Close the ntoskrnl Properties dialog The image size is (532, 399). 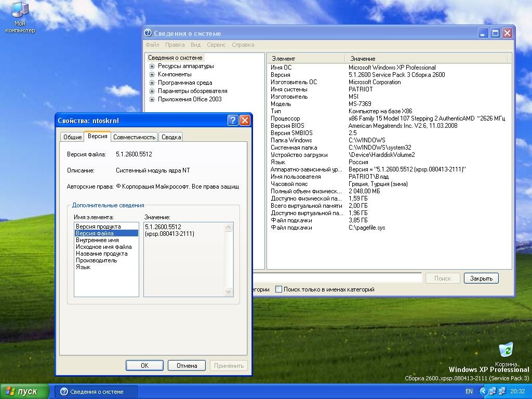pyautogui.click(x=245, y=121)
